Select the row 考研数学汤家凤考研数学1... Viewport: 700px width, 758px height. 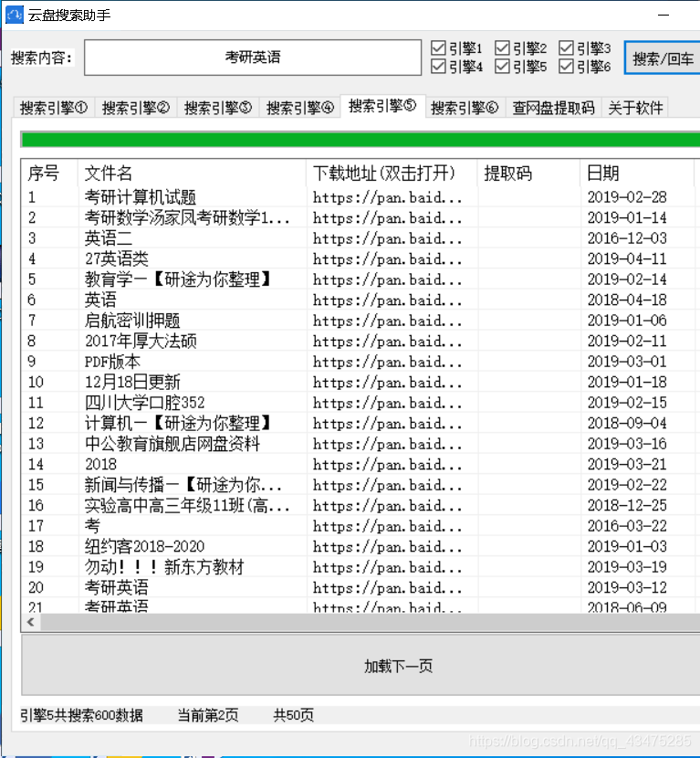360,217
